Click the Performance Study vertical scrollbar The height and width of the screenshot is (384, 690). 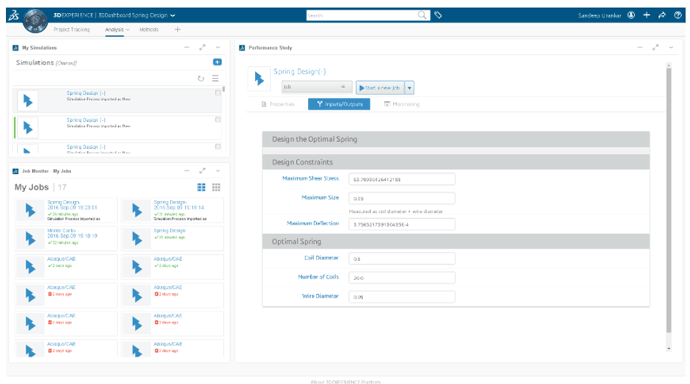tap(669, 200)
